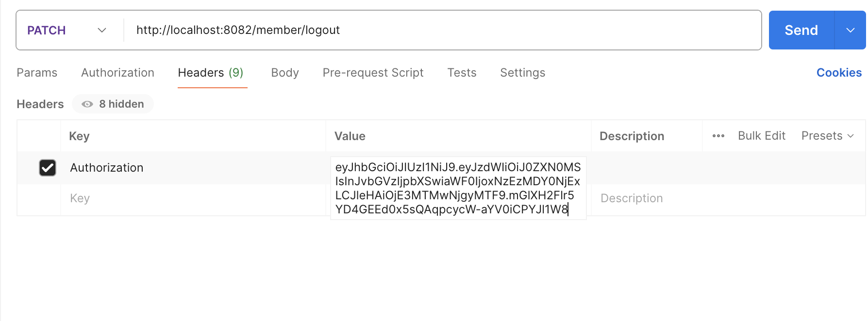Image resolution: width=868 pixels, height=321 pixels.
Task: Click the Send button
Action: pos(801,30)
